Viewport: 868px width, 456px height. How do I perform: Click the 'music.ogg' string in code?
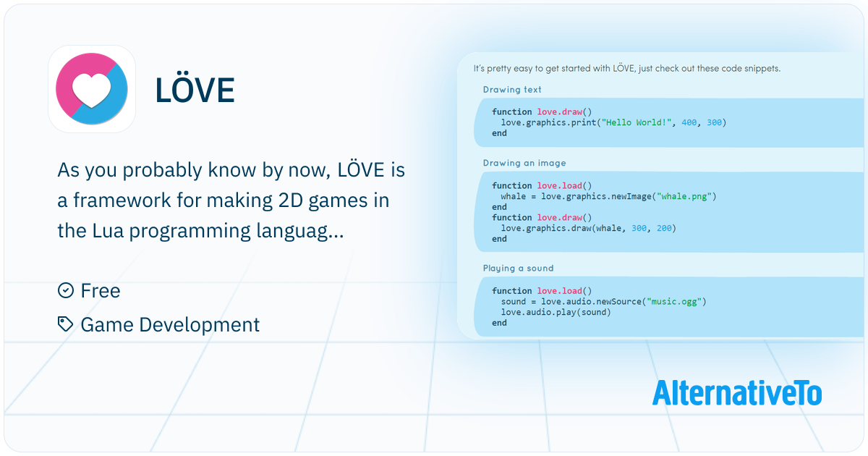pyautogui.click(x=674, y=301)
